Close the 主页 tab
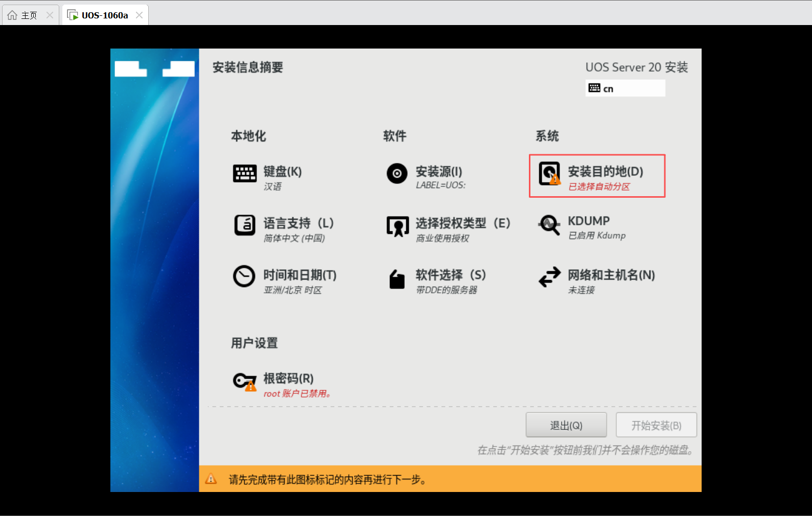812x516 pixels. point(50,15)
